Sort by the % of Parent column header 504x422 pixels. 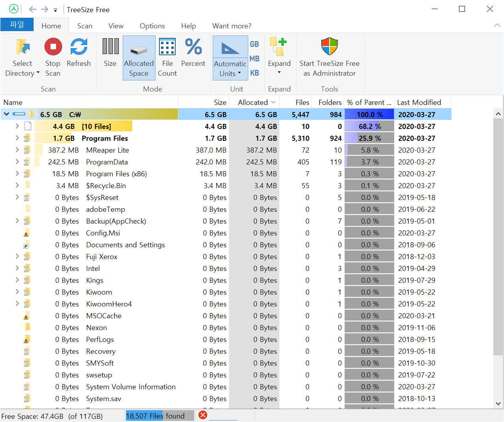pyautogui.click(x=369, y=102)
